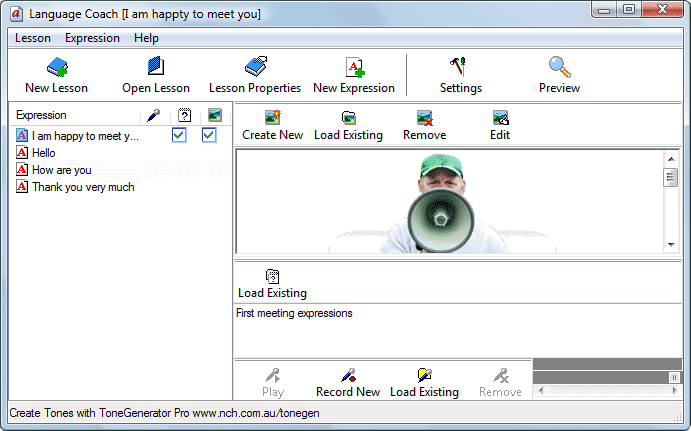Click the image pane scrollbar thumb

[x=671, y=177]
